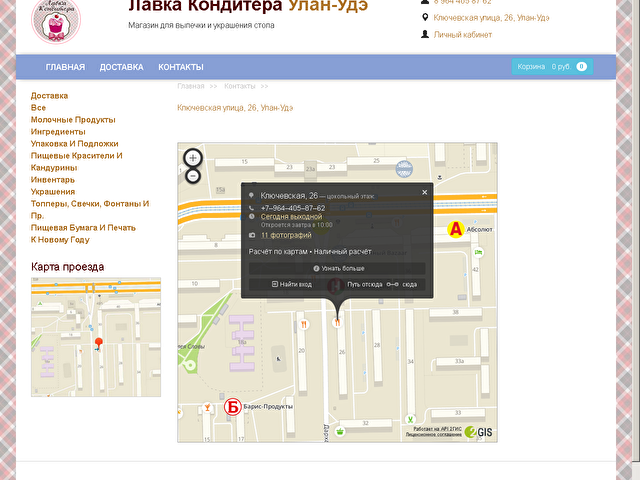Viewport: 640px width, 480px height.
Task: Click the person icon by Личный кабинет
Action: (x=425, y=34)
